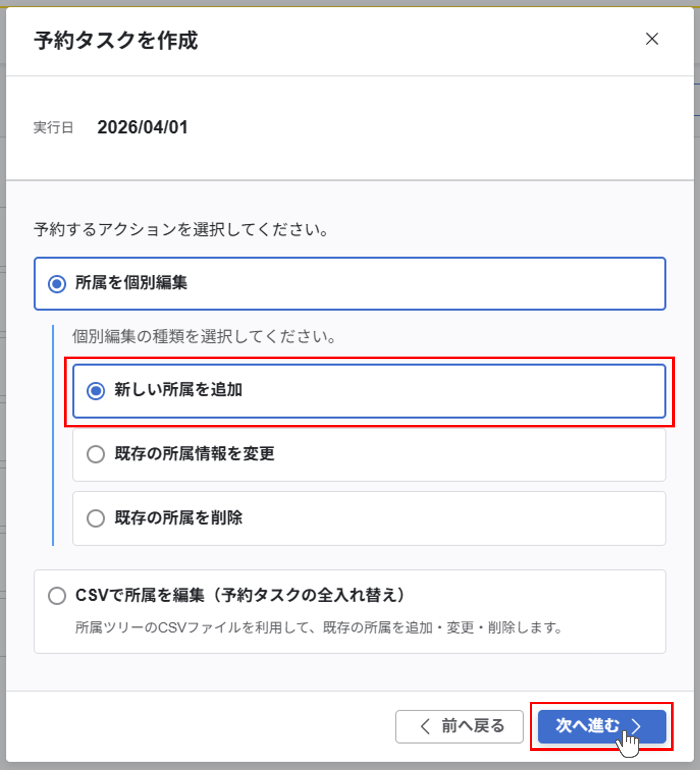The image size is (700, 770).
Task: Click the 既存の所属を削除 label text
Action: 178,518
